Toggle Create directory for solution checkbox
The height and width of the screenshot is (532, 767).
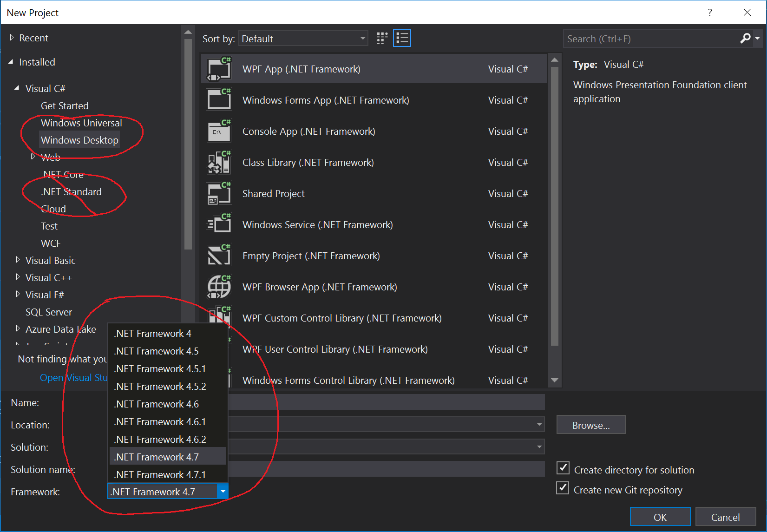pyautogui.click(x=563, y=468)
